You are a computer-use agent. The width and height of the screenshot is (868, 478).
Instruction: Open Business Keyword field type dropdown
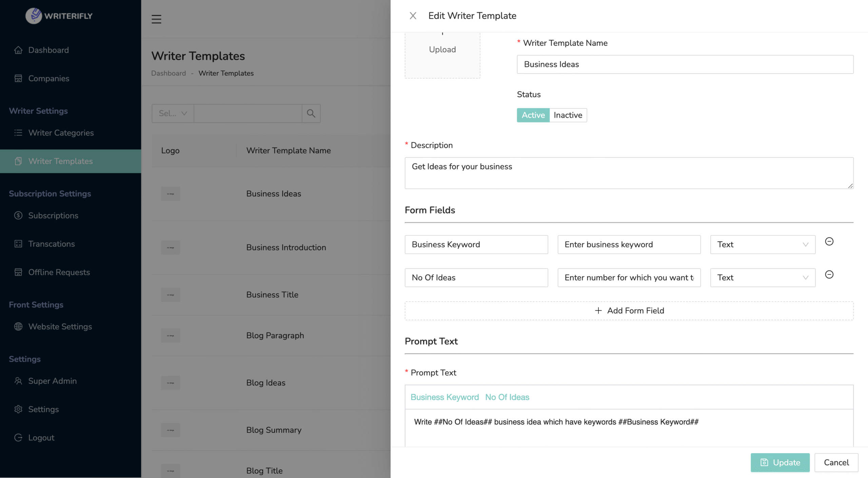coord(762,245)
